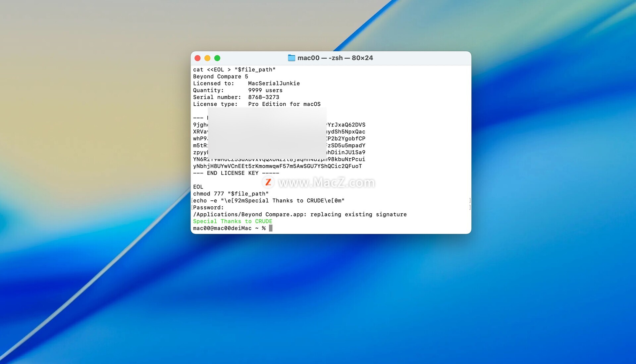This screenshot has height=364, width=636.
Task: Click the window title 'mac00 — -zsh — 80×24'
Action: [335, 58]
